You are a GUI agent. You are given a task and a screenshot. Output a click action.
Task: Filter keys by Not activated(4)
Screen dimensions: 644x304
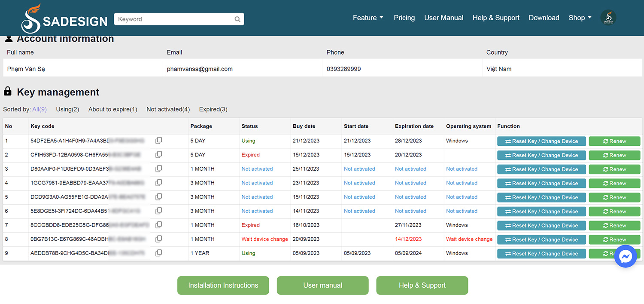[x=168, y=109]
